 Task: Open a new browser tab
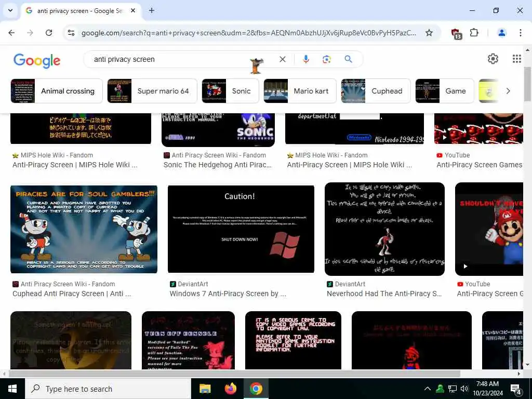[x=152, y=10]
